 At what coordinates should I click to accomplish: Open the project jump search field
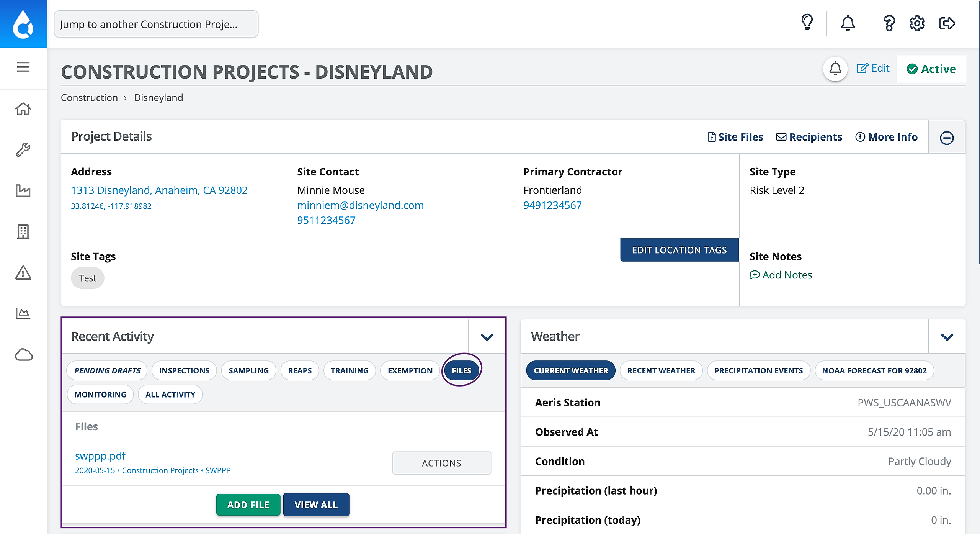pos(156,24)
